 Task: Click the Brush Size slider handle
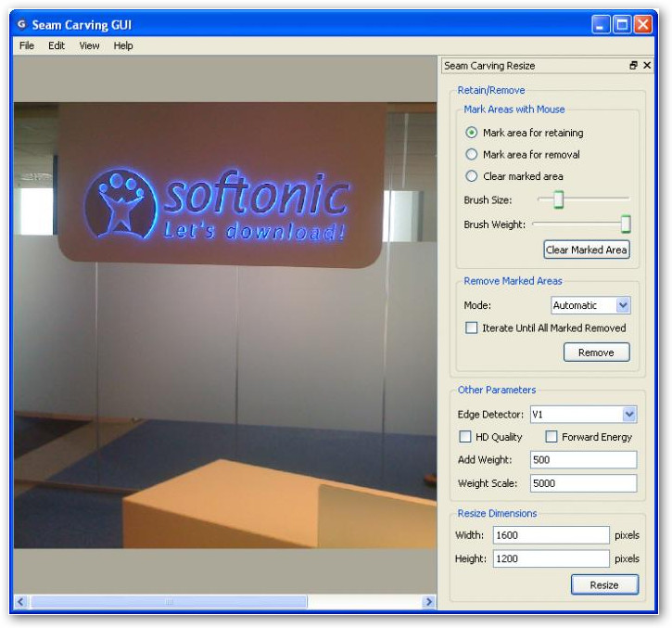click(558, 199)
